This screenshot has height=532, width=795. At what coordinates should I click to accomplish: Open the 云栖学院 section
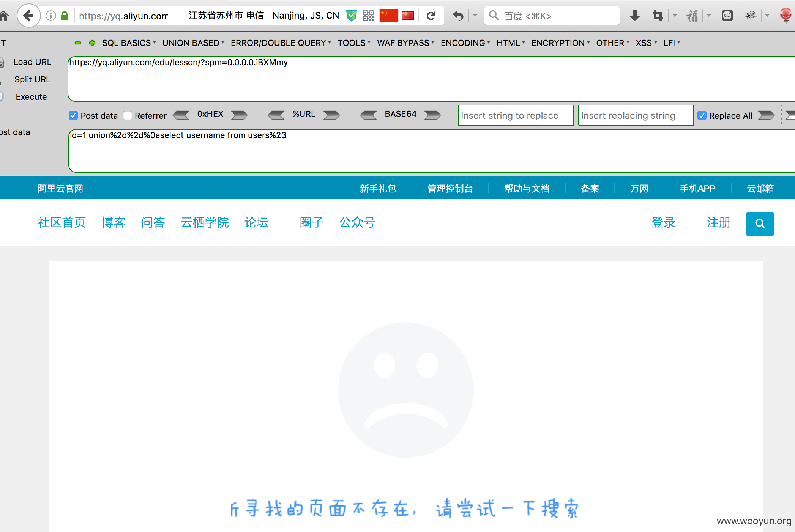205,222
